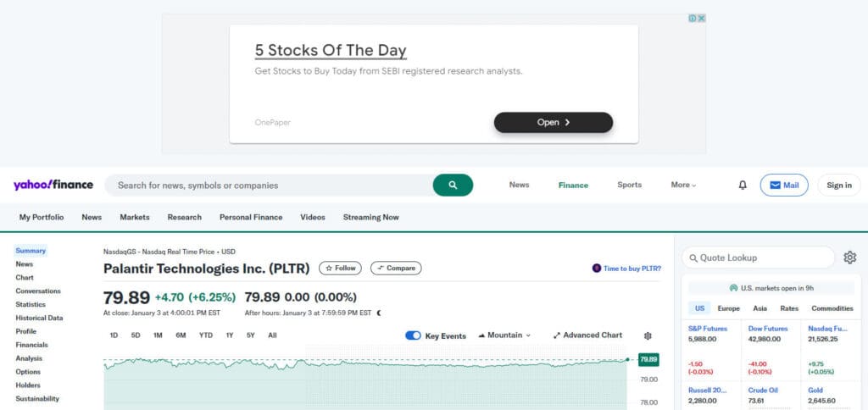Screen dimensions: 868x410
Task: Open Statistics in the left sidebar
Action: pyautogui.click(x=31, y=304)
